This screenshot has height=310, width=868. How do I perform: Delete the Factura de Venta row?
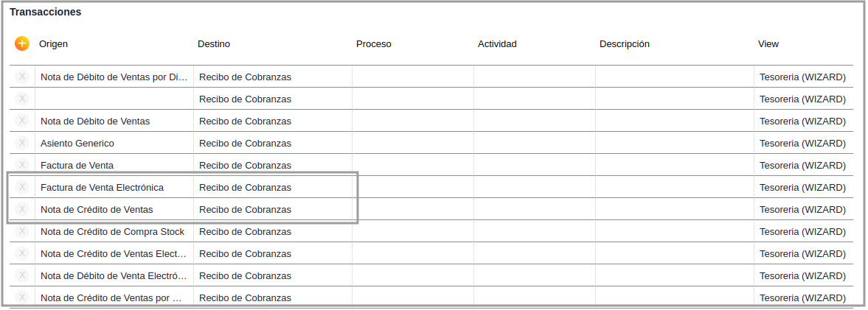click(x=22, y=165)
